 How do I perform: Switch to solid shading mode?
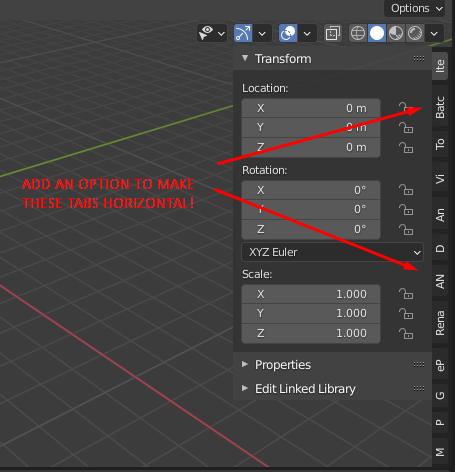(x=377, y=33)
